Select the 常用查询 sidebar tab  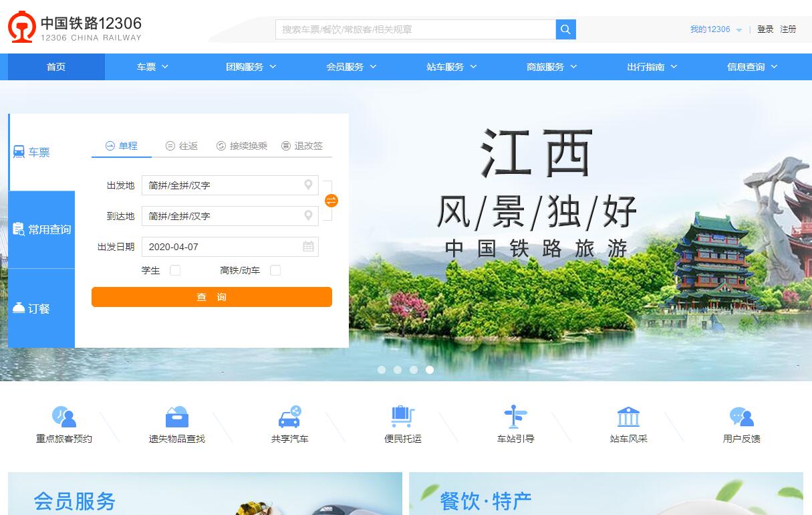(41, 229)
